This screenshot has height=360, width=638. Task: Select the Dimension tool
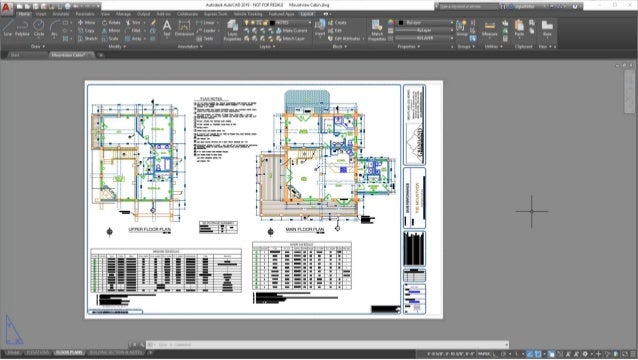[184, 28]
